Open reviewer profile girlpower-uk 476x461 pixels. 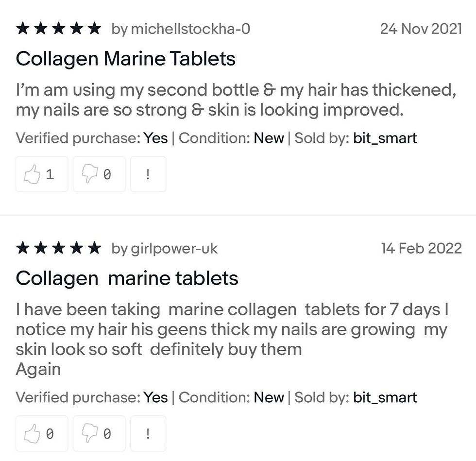point(174,249)
